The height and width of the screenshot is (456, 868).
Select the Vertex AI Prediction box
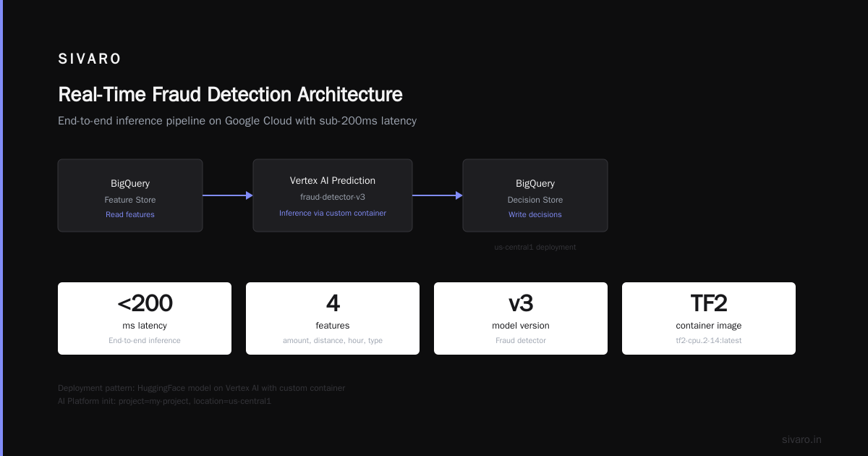tap(333, 195)
